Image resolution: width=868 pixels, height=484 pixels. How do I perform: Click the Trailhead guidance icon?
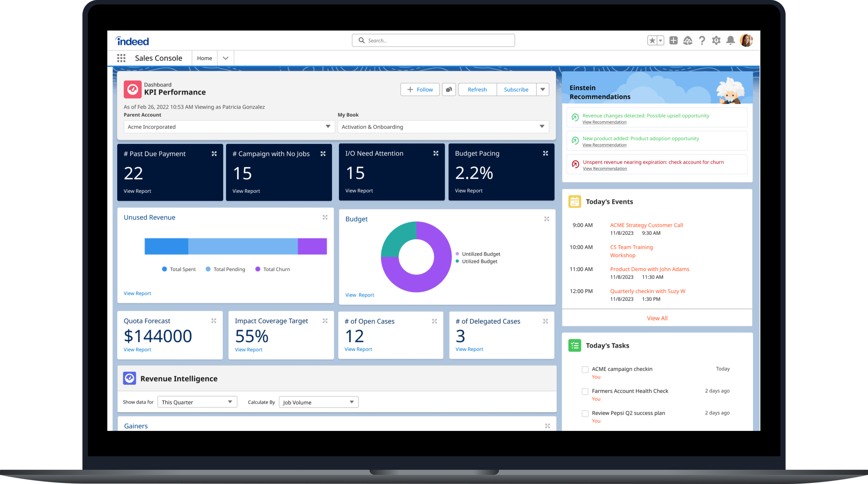(x=688, y=40)
